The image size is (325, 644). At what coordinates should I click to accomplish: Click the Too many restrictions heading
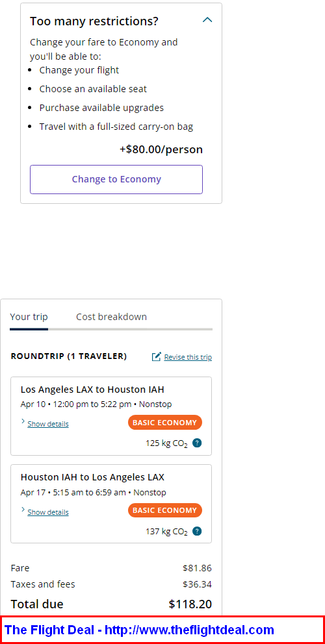click(x=94, y=21)
